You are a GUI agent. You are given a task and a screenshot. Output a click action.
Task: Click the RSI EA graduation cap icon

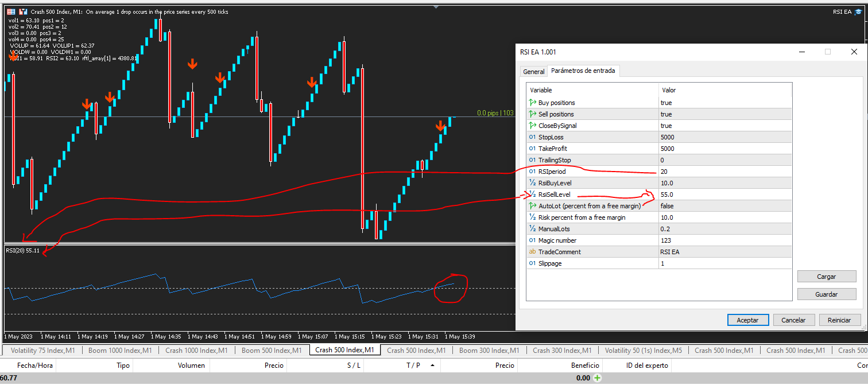click(859, 11)
